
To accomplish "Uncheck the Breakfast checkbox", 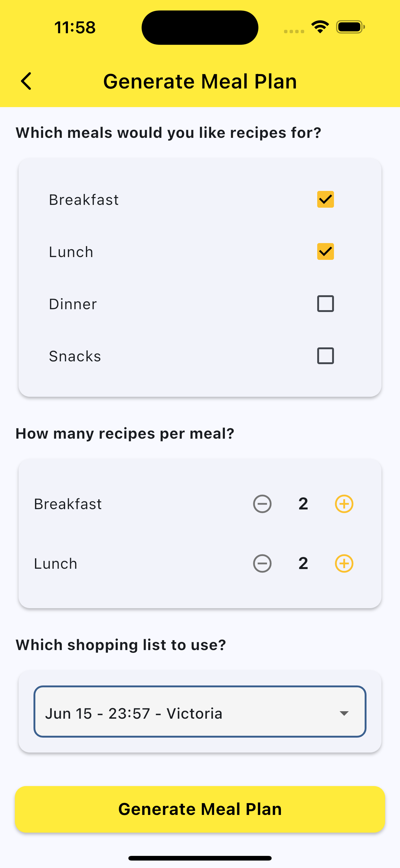I will (x=326, y=200).
